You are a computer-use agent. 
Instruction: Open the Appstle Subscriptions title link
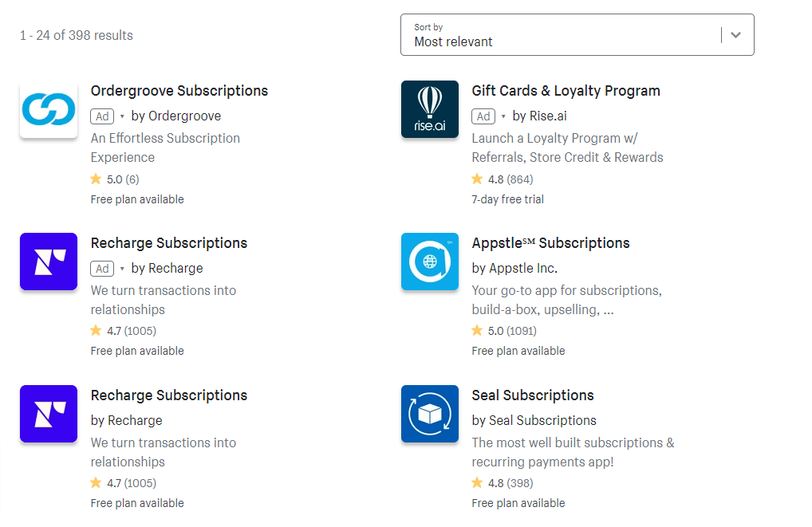click(550, 243)
